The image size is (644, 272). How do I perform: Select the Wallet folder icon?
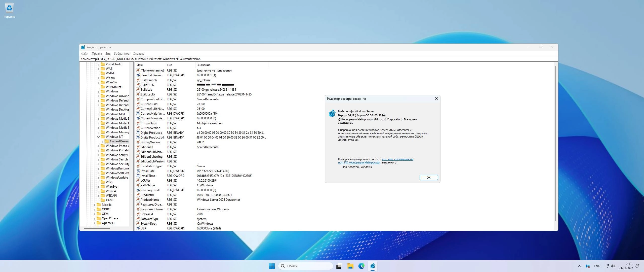point(103,73)
